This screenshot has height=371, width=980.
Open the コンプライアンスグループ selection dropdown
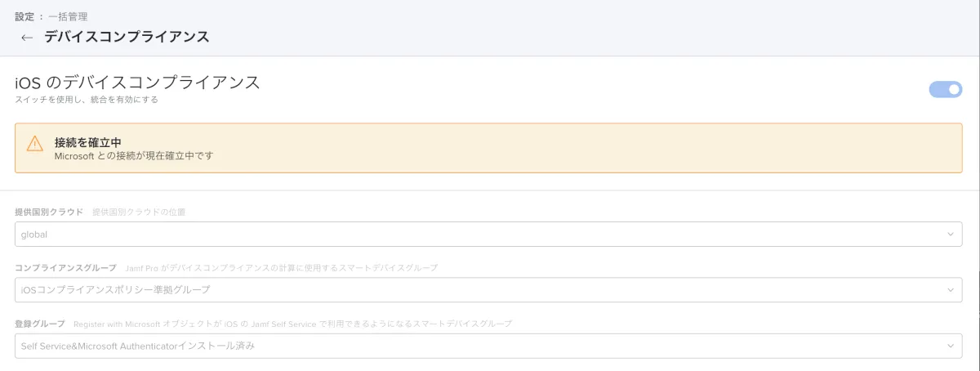(x=482, y=290)
